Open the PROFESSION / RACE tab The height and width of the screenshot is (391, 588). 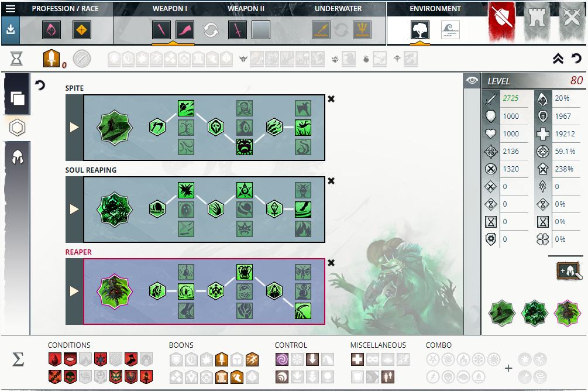[64, 8]
